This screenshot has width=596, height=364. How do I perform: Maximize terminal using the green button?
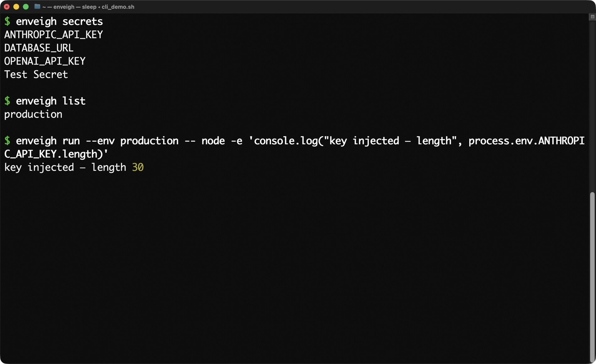26,7
